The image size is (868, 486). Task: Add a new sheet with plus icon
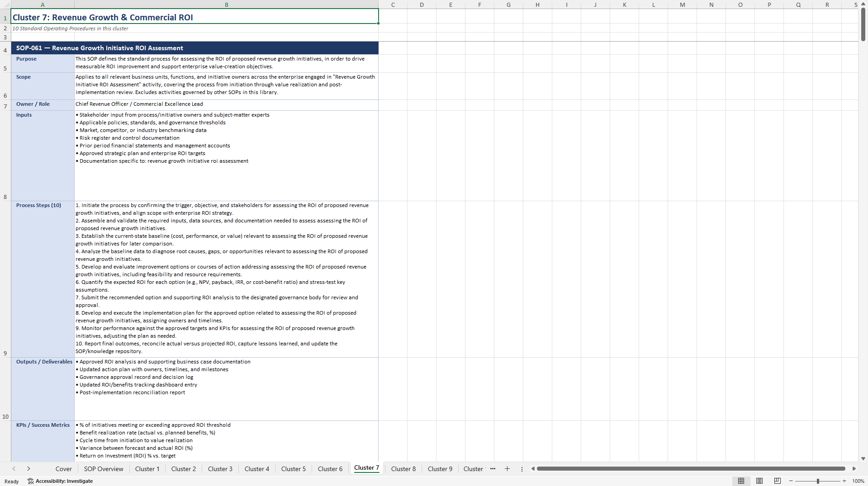point(507,469)
